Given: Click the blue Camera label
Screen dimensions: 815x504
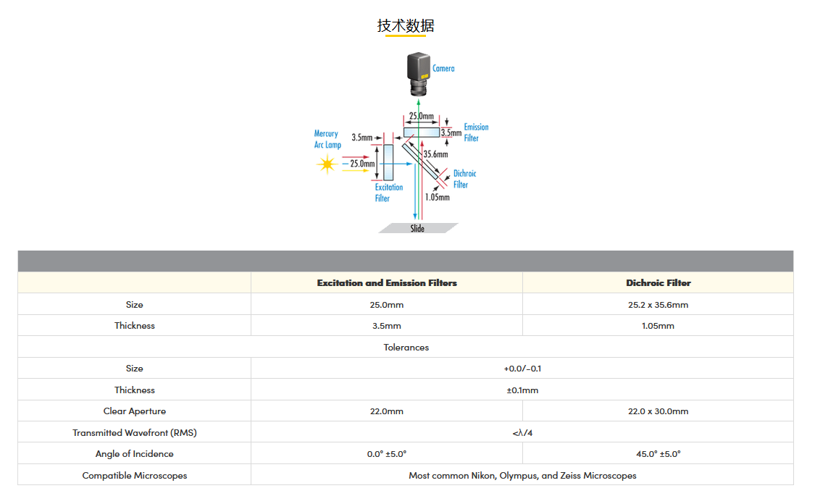Looking at the screenshot, I should [443, 69].
